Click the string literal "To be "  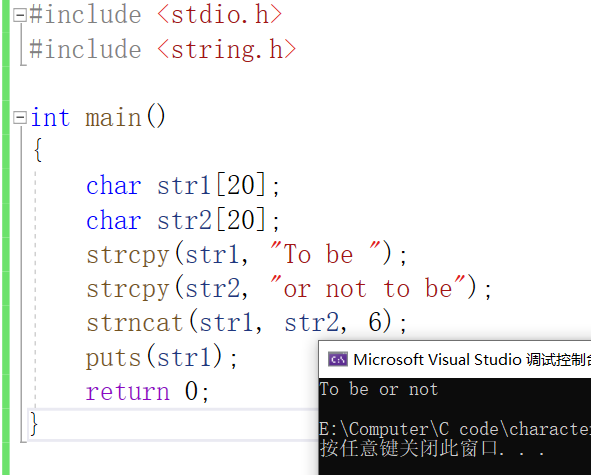[x=326, y=253]
